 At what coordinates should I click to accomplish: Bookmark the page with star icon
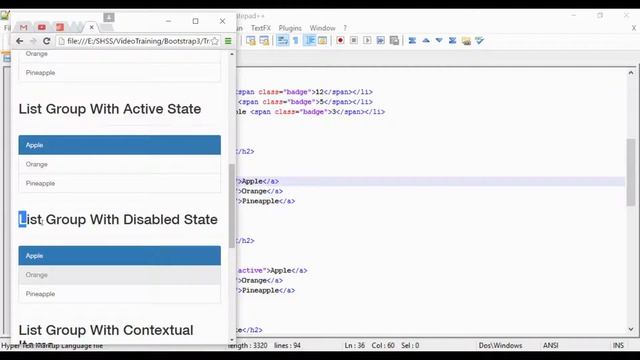215,41
